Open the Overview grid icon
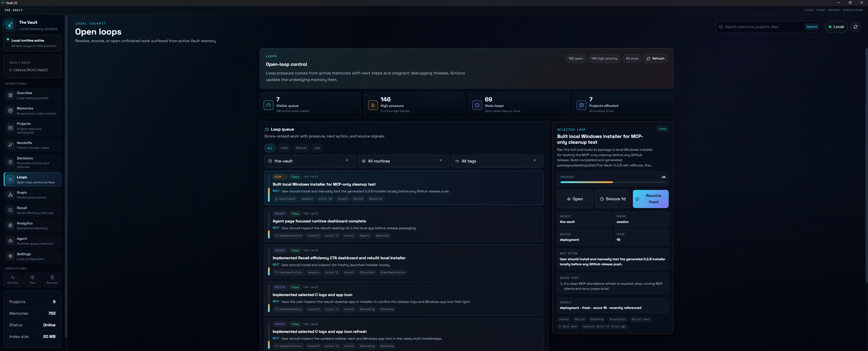 coord(10,95)
